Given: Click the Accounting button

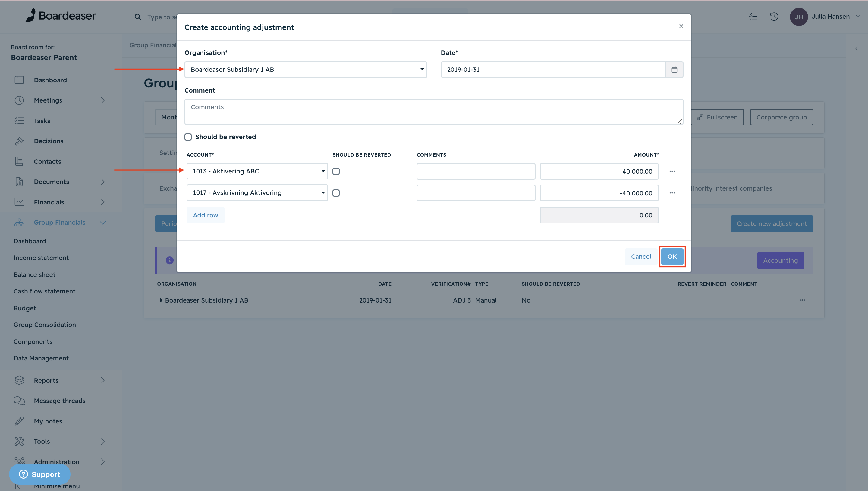Looking at the screenshot, I should [780, 260].
